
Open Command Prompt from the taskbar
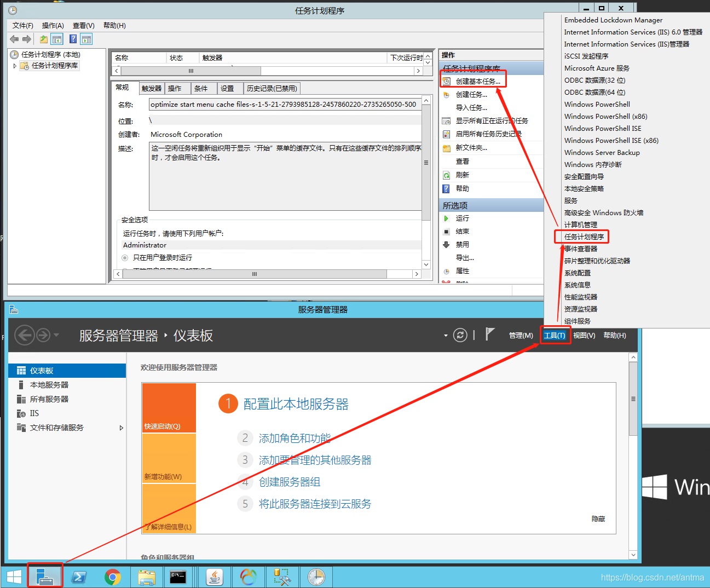tap(178, 577)
